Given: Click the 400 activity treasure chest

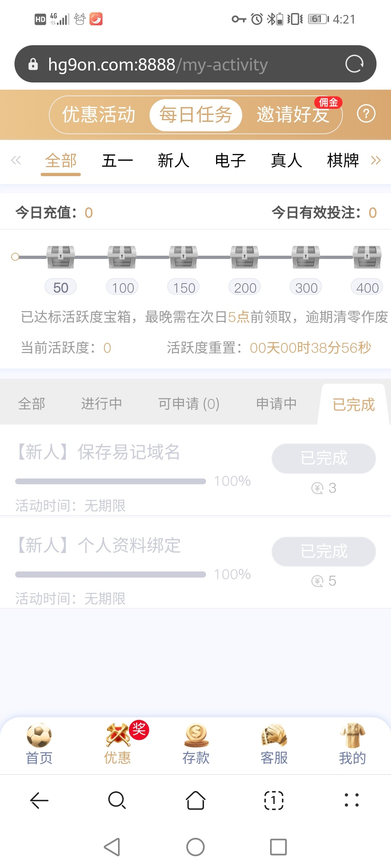Looking at the screenshot, I should pos(367,257).
